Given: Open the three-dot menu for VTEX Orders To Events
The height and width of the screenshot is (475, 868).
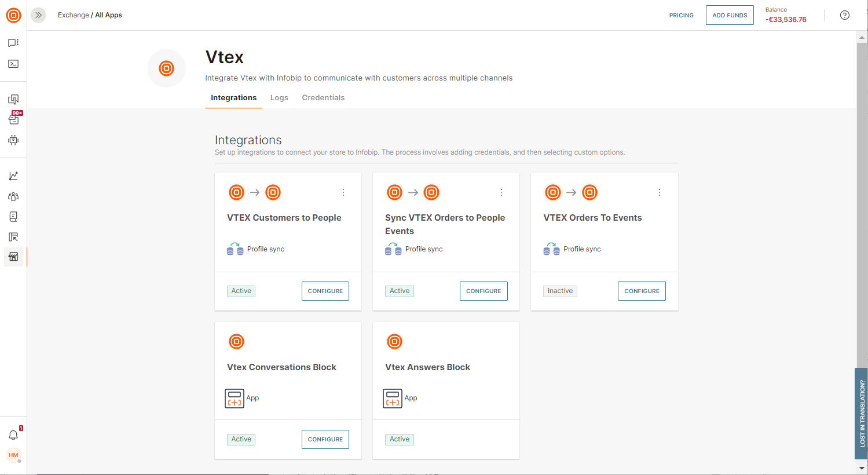Looking at the screenshot, I should point(660,192).
